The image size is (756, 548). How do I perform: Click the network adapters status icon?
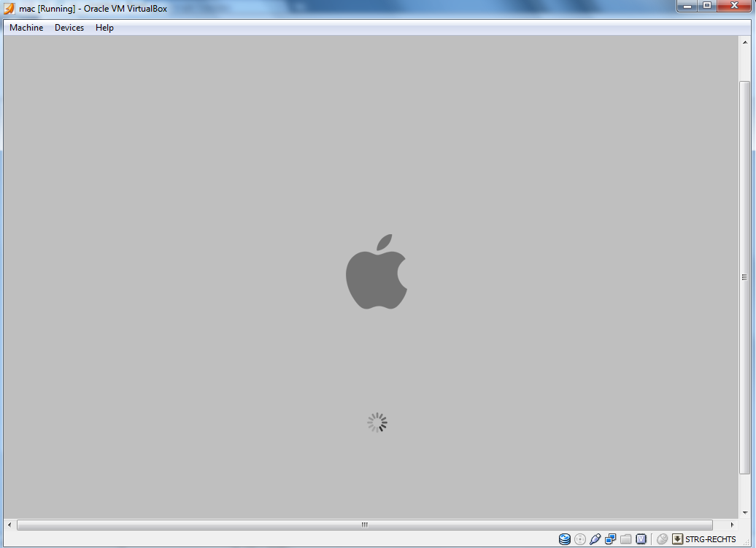click(x=610, y=539)
